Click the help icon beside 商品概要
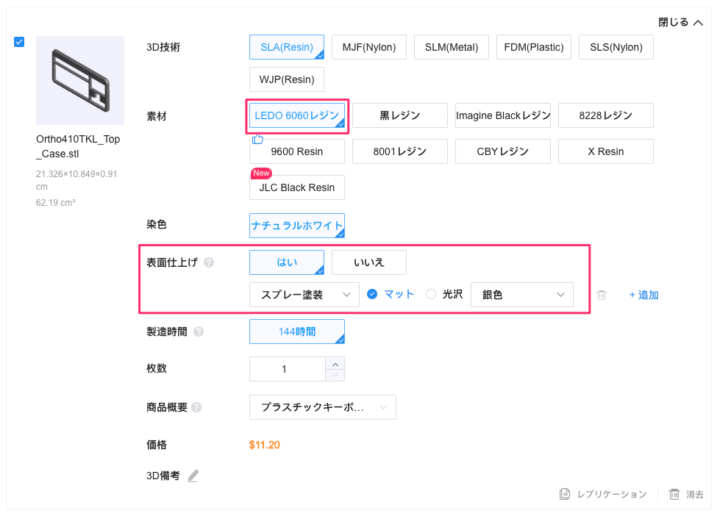720x516 pixels. point(196,407)
